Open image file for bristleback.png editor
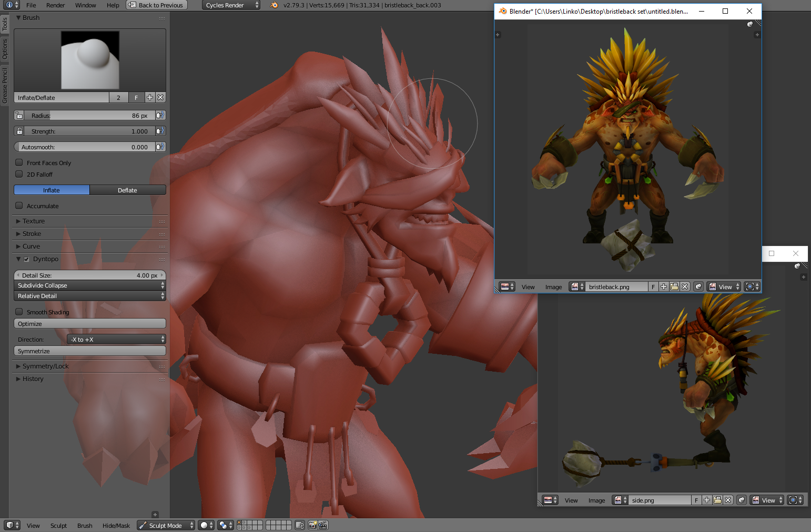This screenshot has width=811, height=532. pyautogui.click(x=674, y=287)
